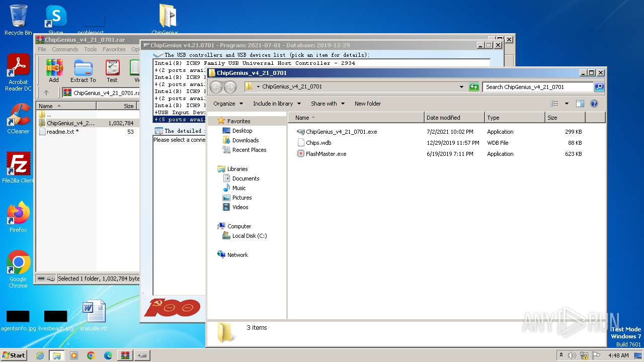Sort Explorer files by Name column
The height and width of the screenshot is (362, 644).
pos(356,118)
